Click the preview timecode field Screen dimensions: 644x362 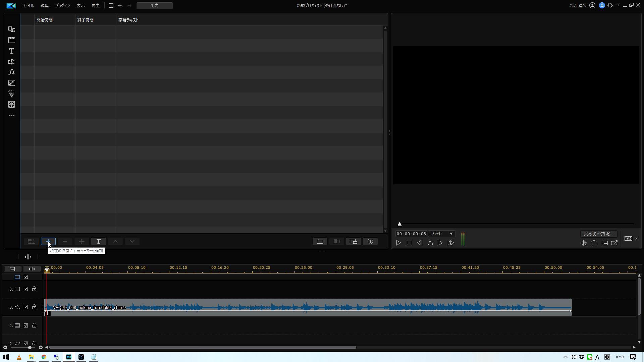411,234
